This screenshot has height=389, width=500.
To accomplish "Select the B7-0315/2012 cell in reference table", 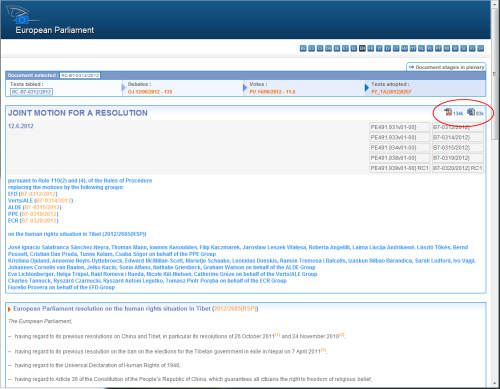I will coord(458,148).
